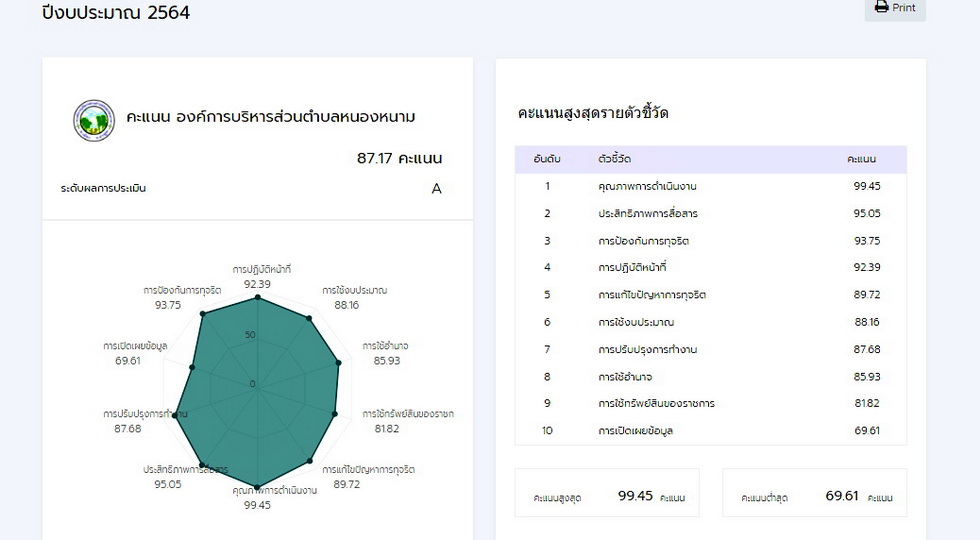Select the 92.39 point at top of radar chart
980x540 pixels.
click(258, 299)
